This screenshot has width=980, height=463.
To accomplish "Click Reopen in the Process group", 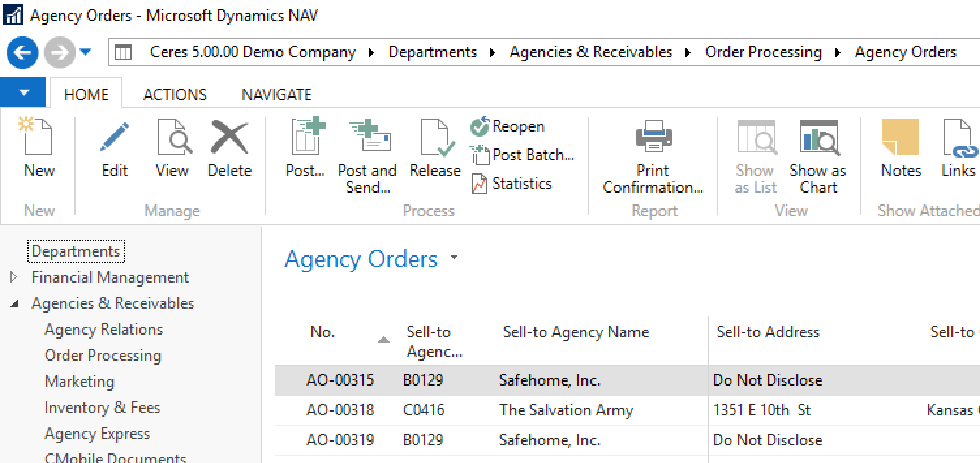I will [x=508, y=126].
